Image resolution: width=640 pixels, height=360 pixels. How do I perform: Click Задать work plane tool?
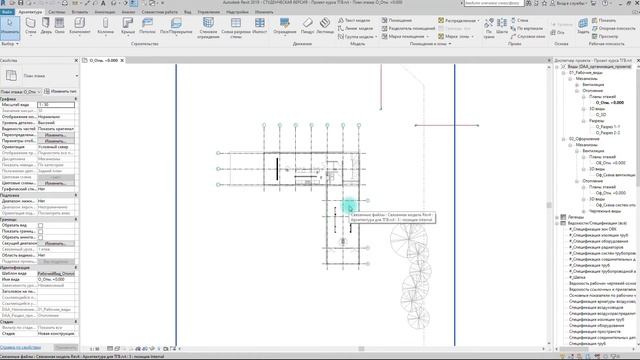(x=583, y=26)
